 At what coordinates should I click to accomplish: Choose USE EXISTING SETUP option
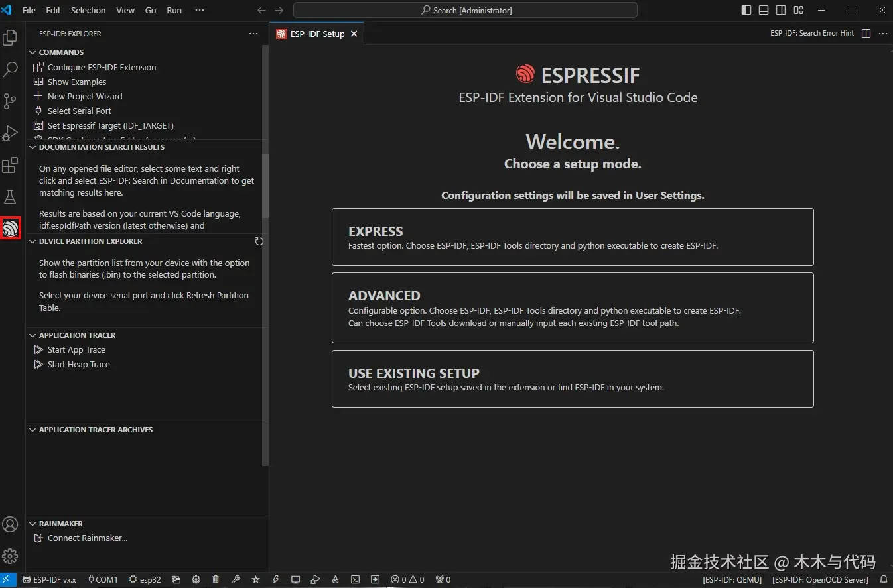click(573, 379)
